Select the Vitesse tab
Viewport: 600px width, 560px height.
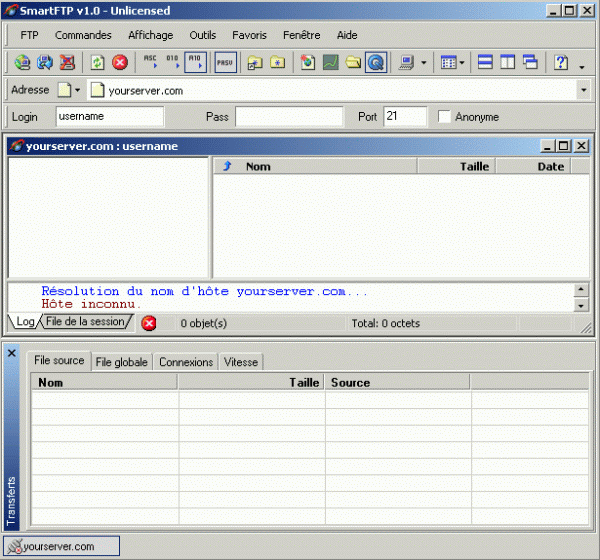click(241, 362)
